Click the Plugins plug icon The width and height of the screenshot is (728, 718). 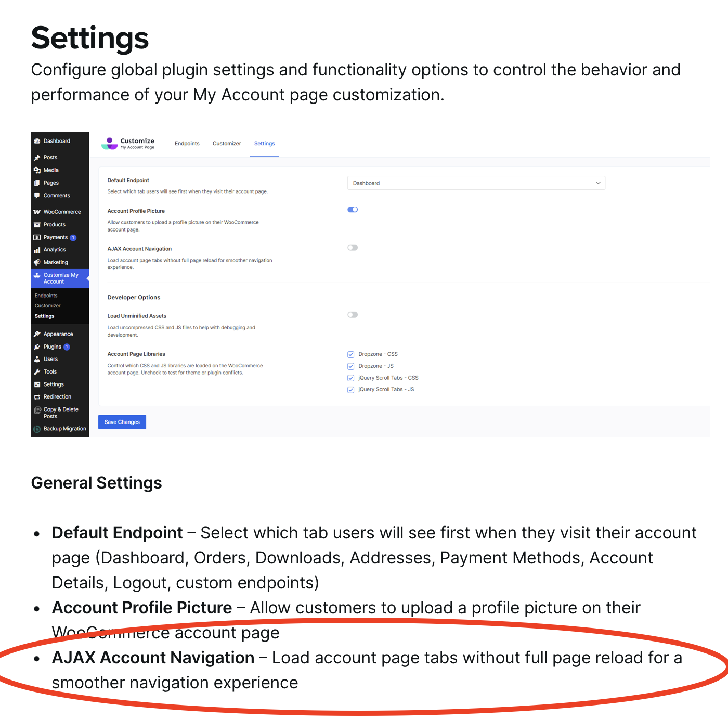point(37,347)
